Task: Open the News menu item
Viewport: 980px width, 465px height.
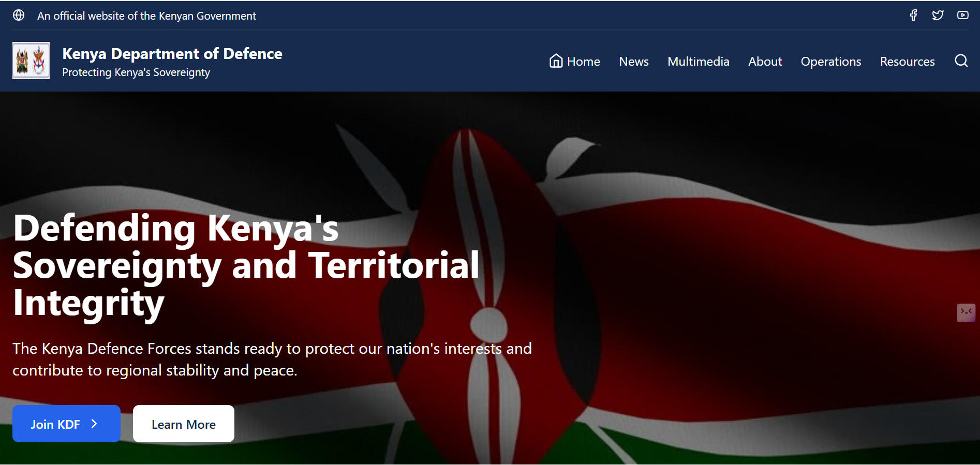Action: coord(634,62)
